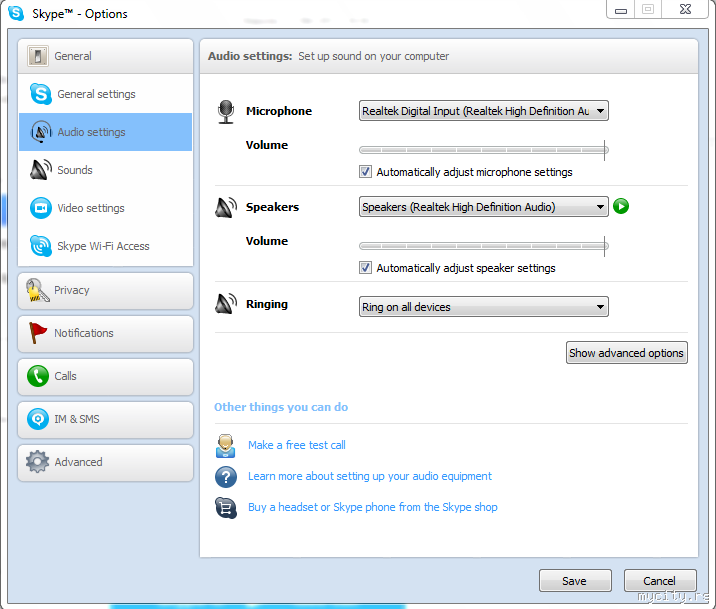The image size is (716, 609).
Task: Toggle Automatically adjust microphone settings checkbox
Action: tap(365, 172)
